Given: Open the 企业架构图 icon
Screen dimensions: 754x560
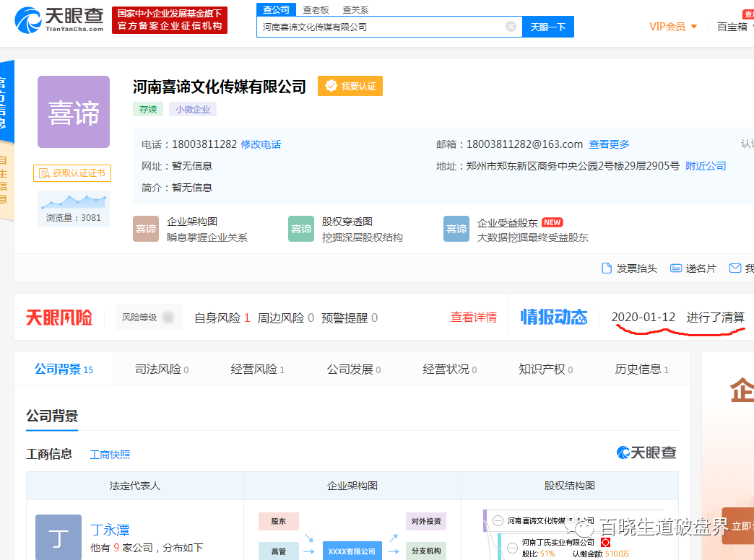Looking at the screenshot, I should click(146, 229).
